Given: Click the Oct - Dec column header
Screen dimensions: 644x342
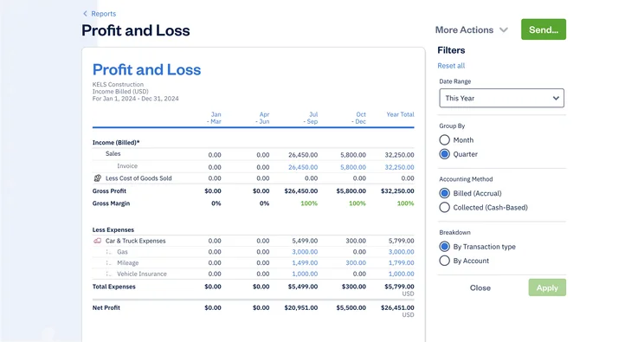Looking at the screenshot, I should coord(359,118).
